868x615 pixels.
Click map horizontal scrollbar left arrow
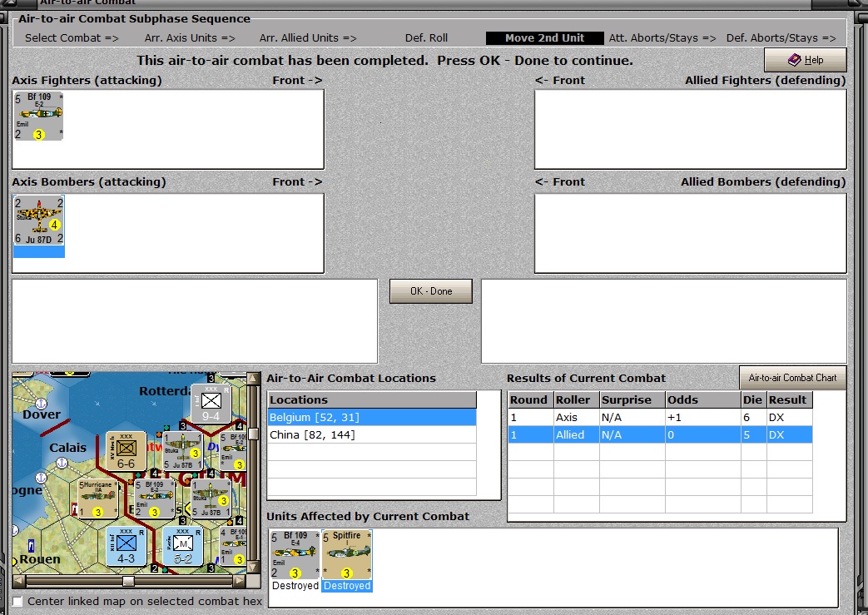19,581
